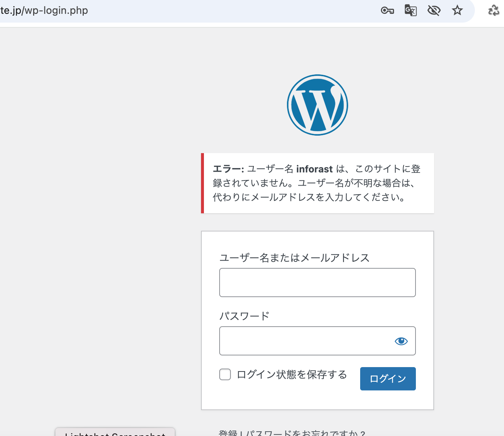This screenshot has width=504, height=436.
Task: Click the ユーザー名またはメールアドレス label
Action: click(295, 258)
